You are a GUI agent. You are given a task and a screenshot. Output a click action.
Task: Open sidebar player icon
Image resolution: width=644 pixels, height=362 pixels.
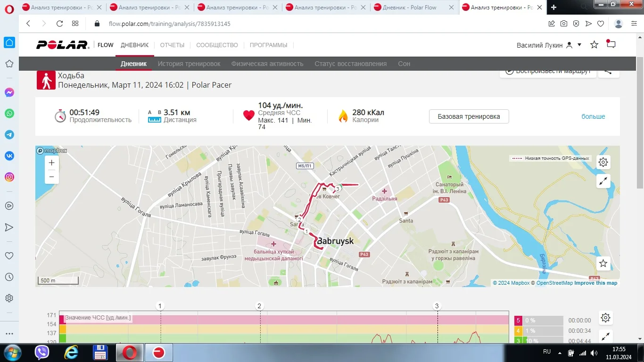pos(9,206)
